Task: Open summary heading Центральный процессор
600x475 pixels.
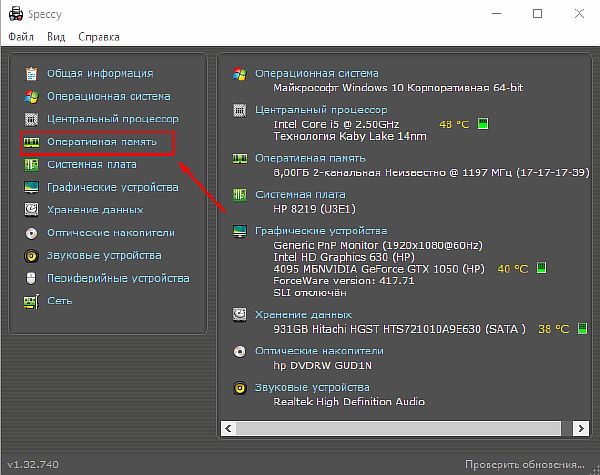Action: 321,110
